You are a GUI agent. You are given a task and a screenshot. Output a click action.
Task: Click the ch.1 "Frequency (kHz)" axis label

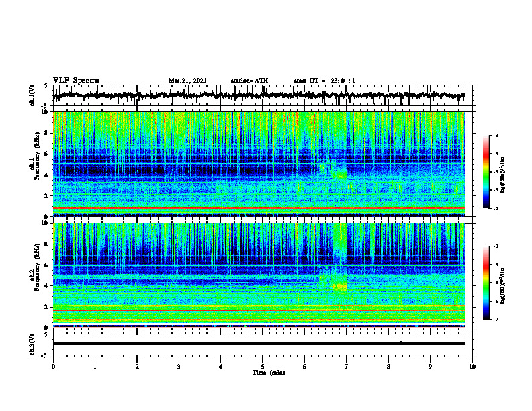(x=37, y=156)
